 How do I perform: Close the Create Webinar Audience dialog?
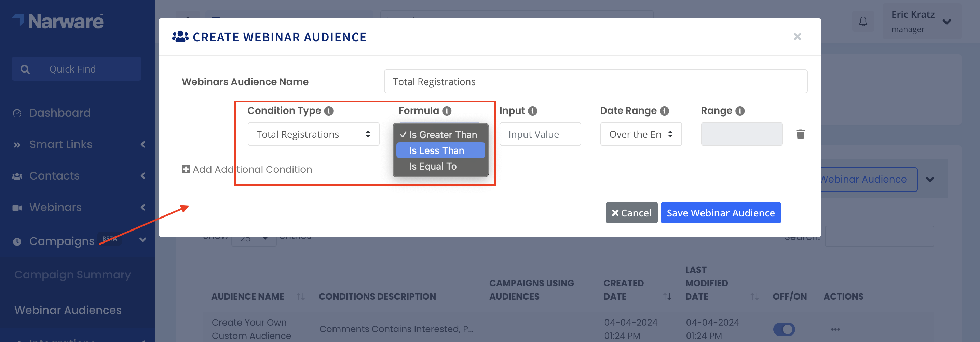coord(798,37)
